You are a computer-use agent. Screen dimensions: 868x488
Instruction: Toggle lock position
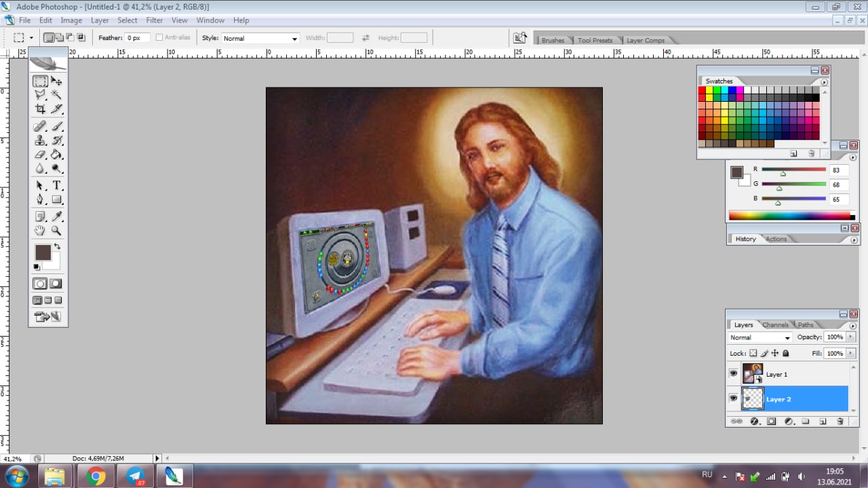click(x=775, y=354)
